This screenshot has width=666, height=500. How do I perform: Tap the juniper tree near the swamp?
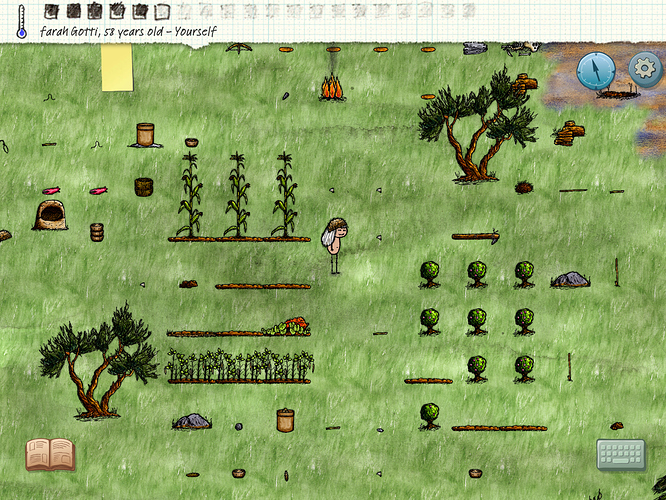477,125
